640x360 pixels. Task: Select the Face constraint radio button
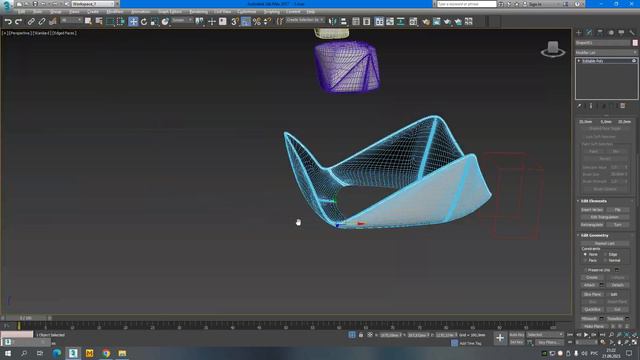[x=585, y=260]
